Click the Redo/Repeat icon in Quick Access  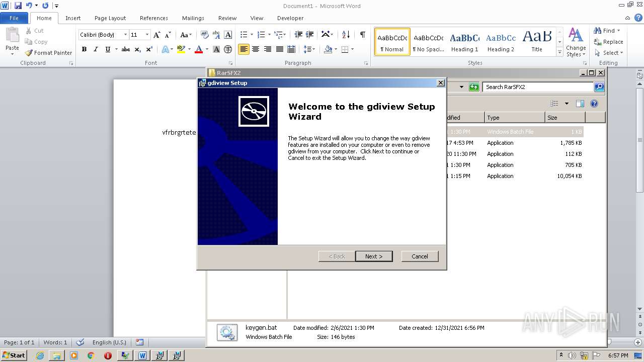[45, 6]
